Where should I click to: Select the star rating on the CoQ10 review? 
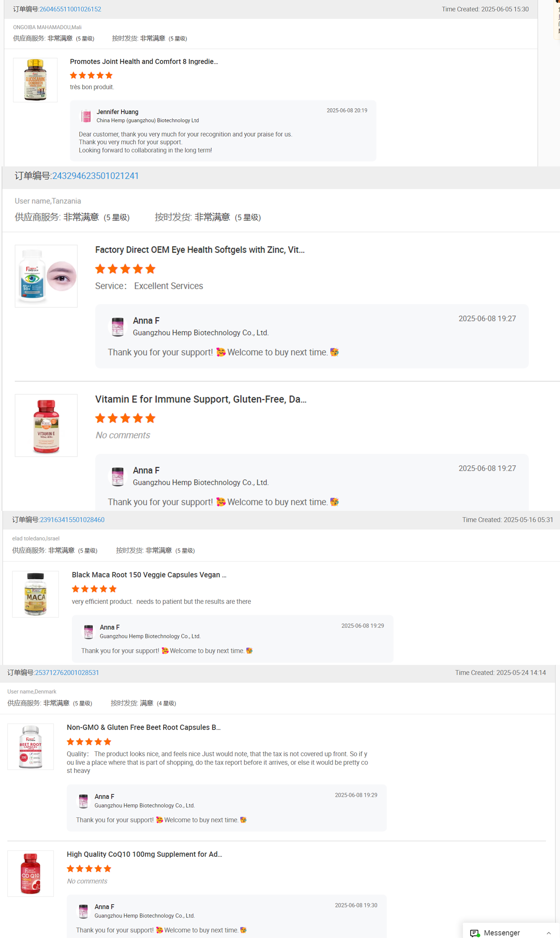89,869
